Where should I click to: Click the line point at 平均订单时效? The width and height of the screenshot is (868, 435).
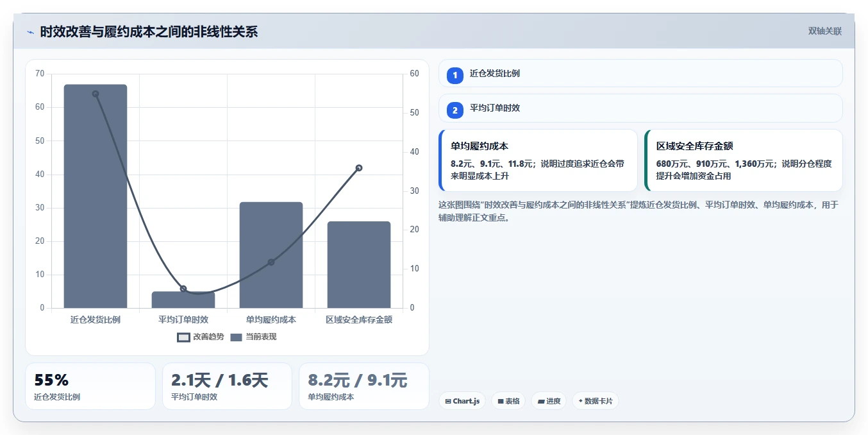pos(183,289)
